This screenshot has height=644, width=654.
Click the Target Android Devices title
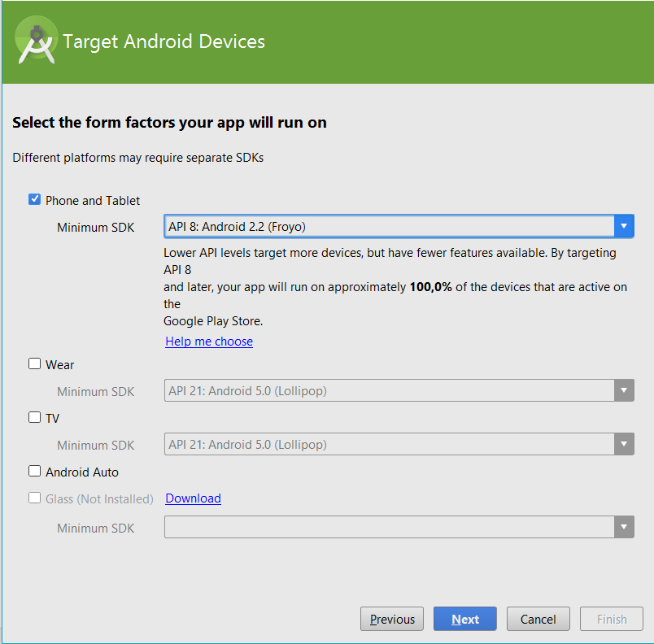click(x=164, y=41)
